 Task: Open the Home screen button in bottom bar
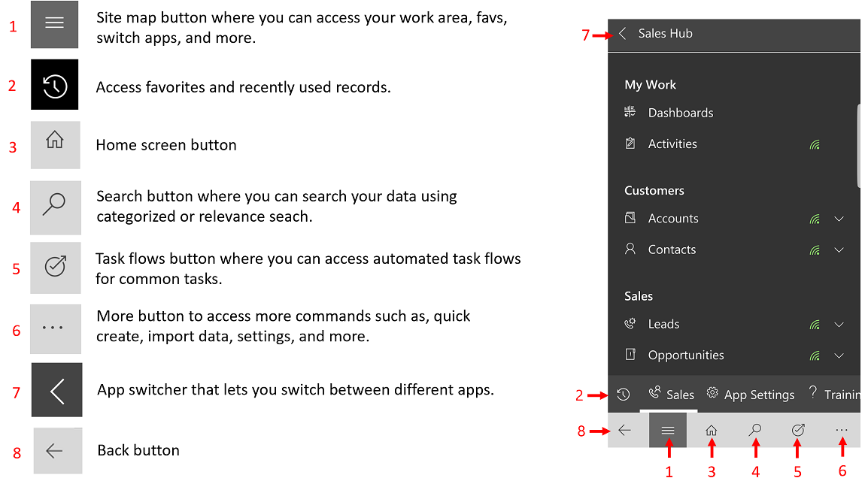pos(712,430)
